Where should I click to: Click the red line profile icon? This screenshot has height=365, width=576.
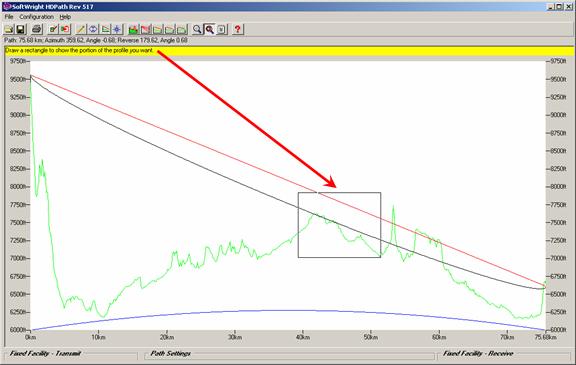[145, 29]
